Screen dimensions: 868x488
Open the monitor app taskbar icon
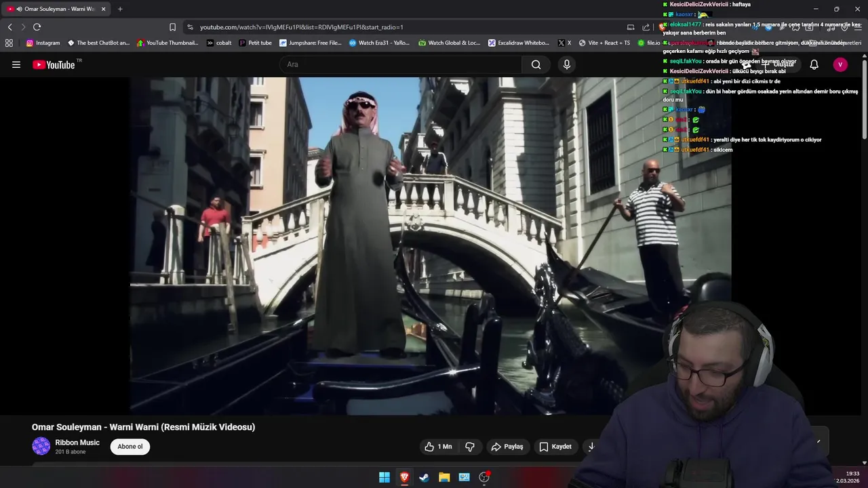click(464, 477)
